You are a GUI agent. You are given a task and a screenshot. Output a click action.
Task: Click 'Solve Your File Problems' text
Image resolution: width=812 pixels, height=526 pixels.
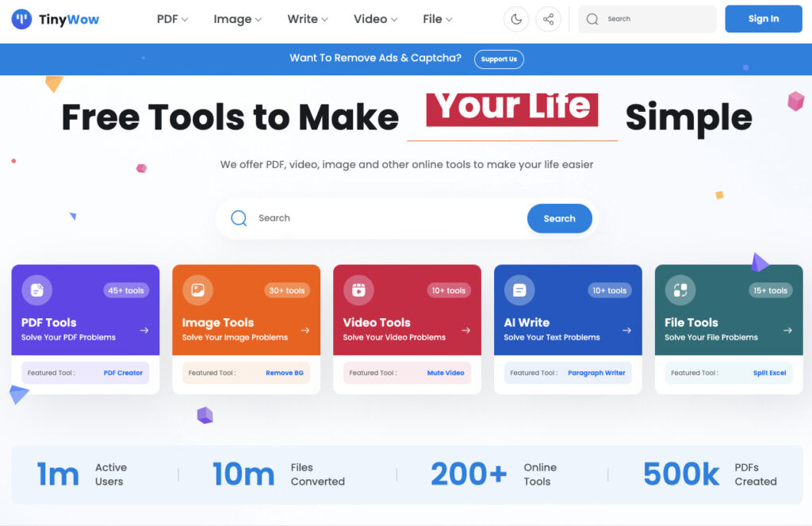711,337
